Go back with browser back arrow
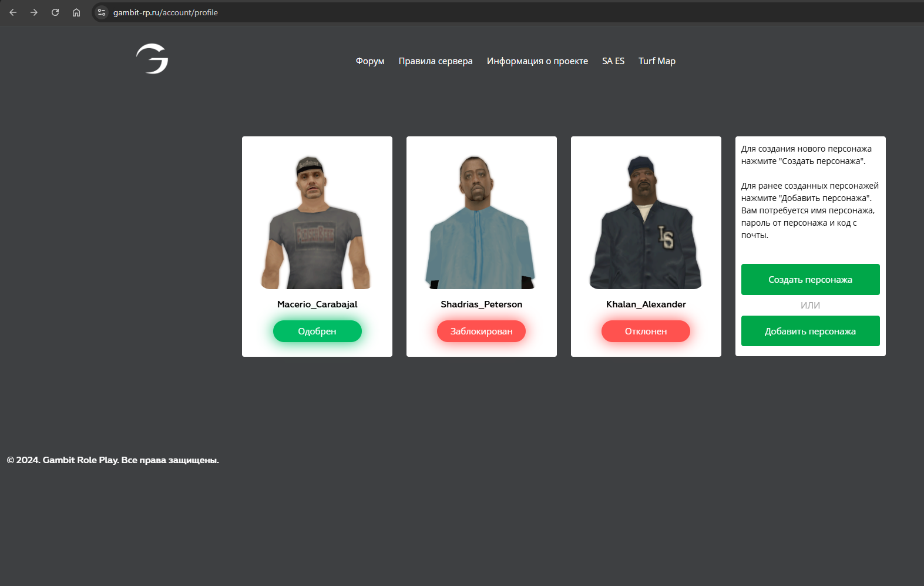 [13, 12]
